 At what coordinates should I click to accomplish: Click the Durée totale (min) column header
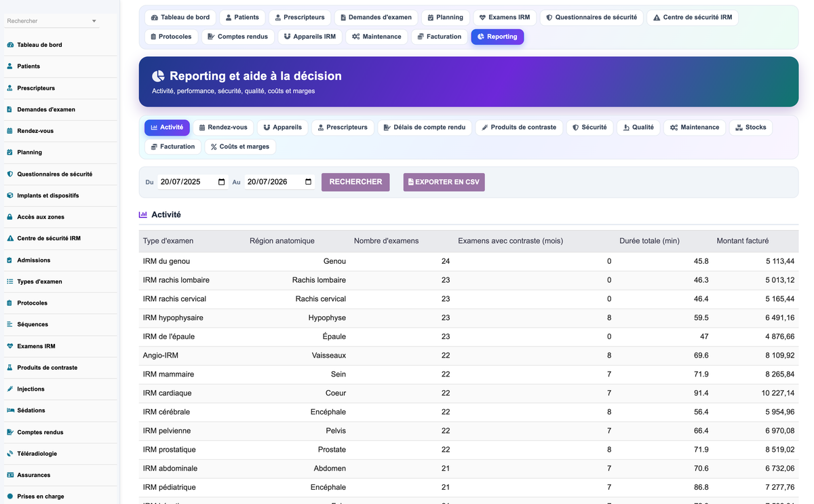click(x=649, y=241)
